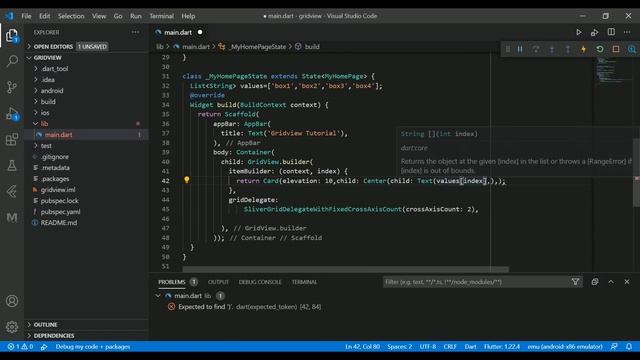The width and height of the screenshot is (640, 360).
Task: Trigger Flutter hot reload lightning icon
Action: click(584, 49)
